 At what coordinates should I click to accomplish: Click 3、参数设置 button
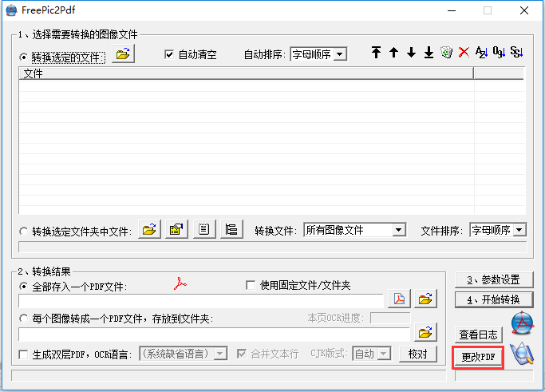click(494, 279)
